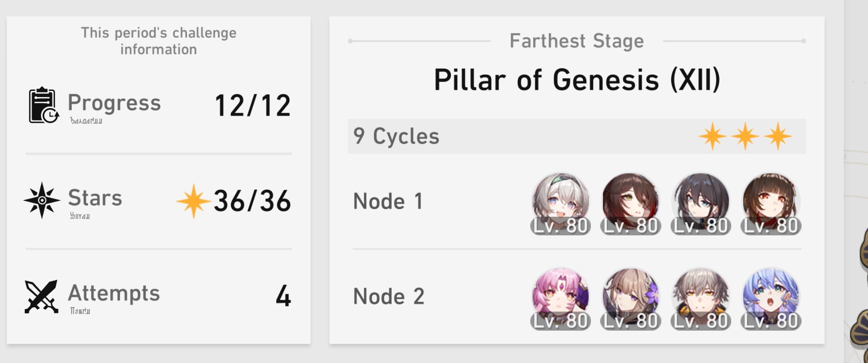Click the crossed swords Attempts icon

click(x=42, y=296)
